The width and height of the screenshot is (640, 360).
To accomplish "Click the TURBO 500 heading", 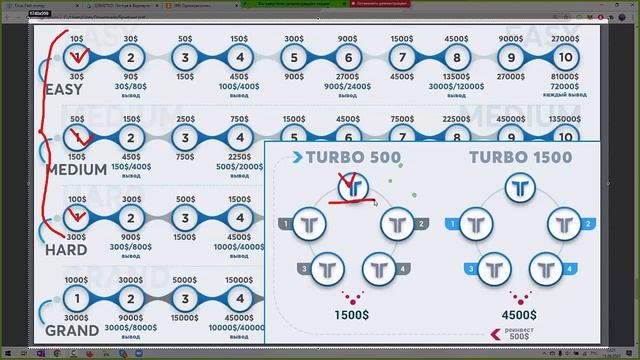I will [x=353, y=157].
